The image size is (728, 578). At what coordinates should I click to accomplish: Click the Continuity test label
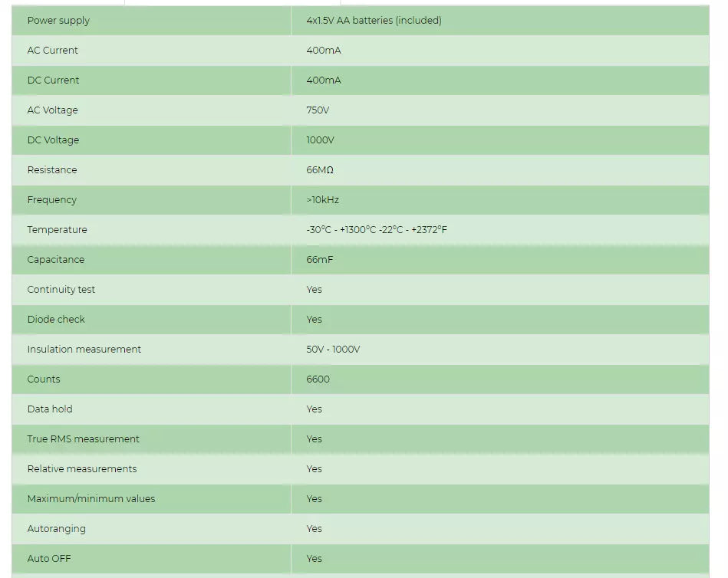click(61, 290)
